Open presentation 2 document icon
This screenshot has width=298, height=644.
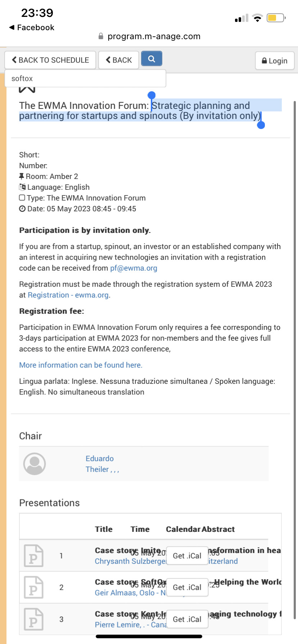point(33,587)
